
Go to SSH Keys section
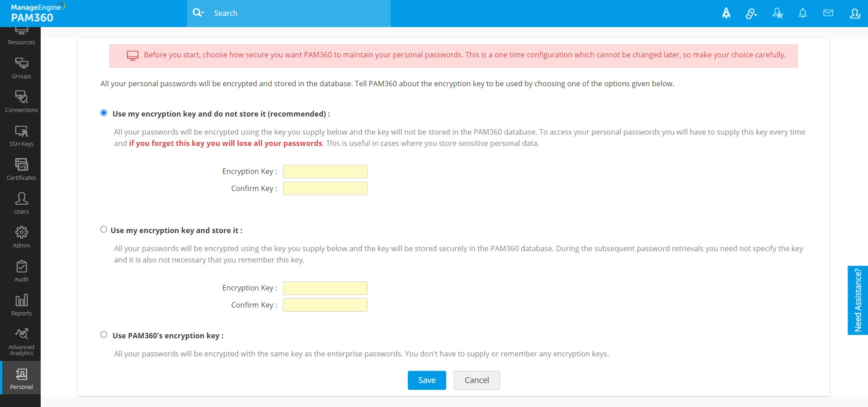click(21, 136)
